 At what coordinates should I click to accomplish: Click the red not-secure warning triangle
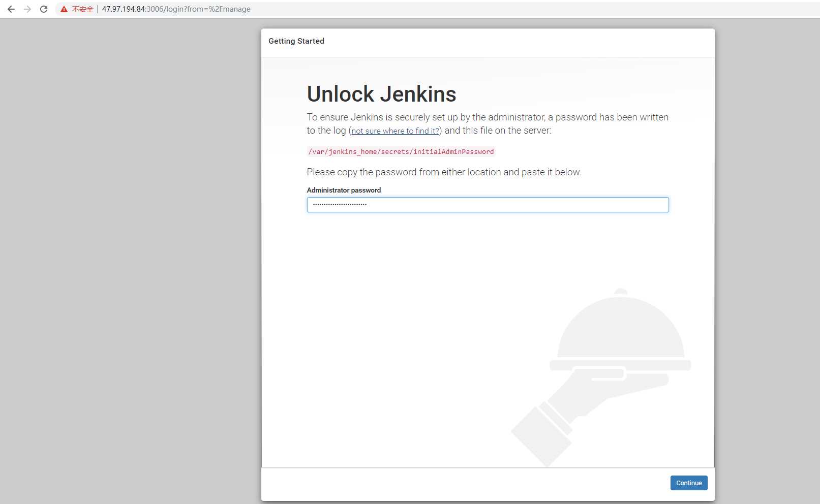(64, 9)
